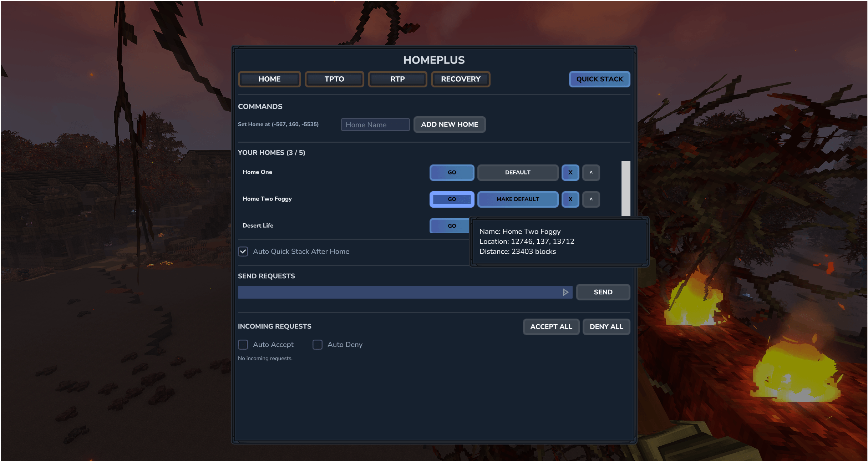Move Home One up with caret icon

point(591,172)
